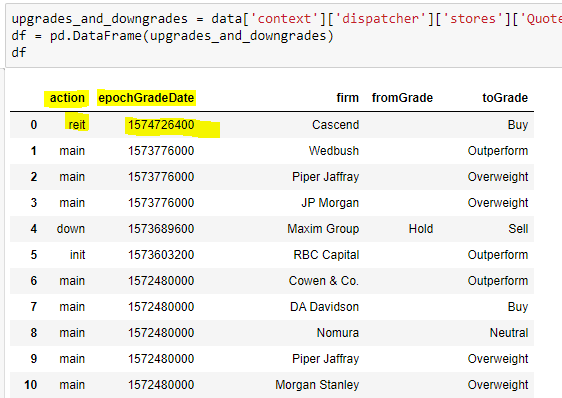
Task: Select the value 1574726400
Action: tap(161, 125)
